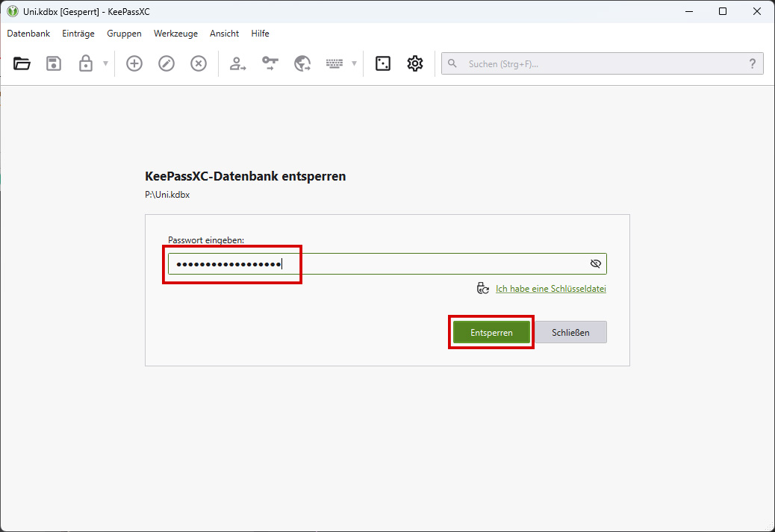Click the copy username icon

coord(238,63)
